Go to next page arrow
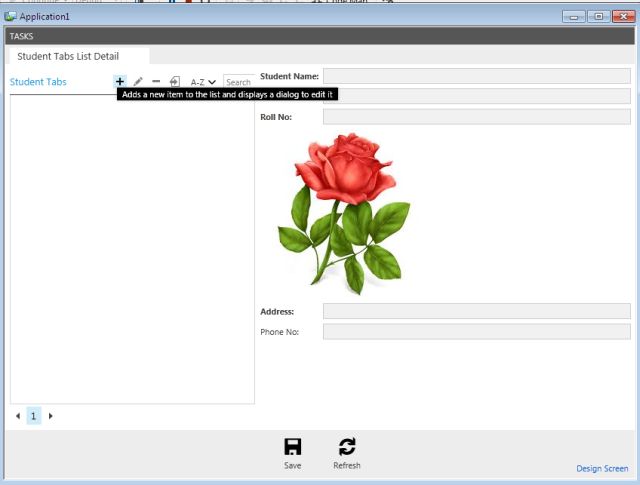 (51, 416)
